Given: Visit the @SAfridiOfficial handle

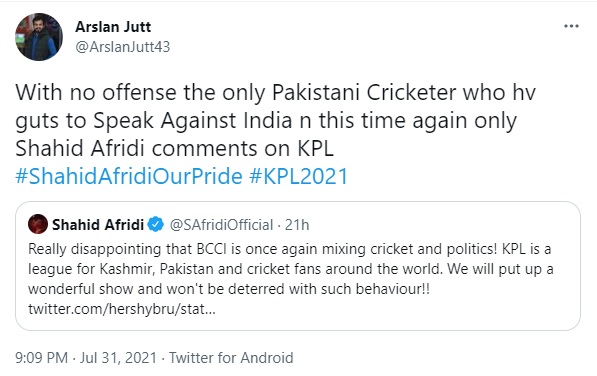Looking at the screenshot, I should pyautogui.click(x=221, y=225).
